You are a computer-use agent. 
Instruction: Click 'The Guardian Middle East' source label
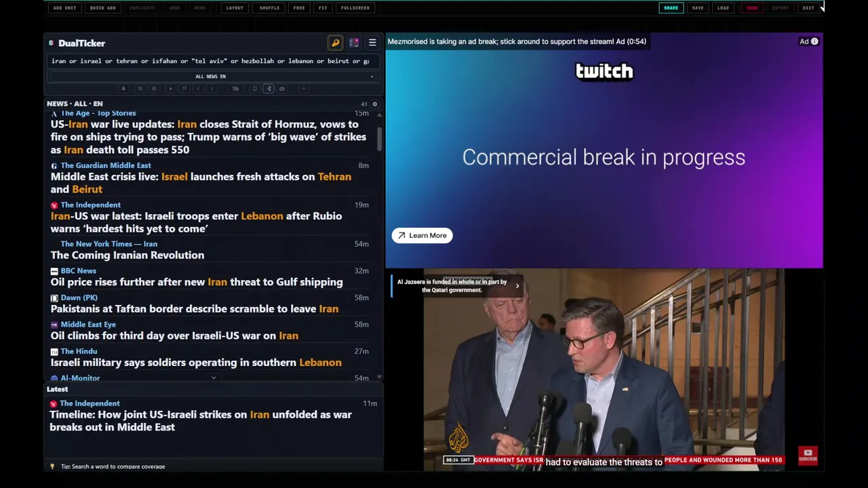click(106, 165)
